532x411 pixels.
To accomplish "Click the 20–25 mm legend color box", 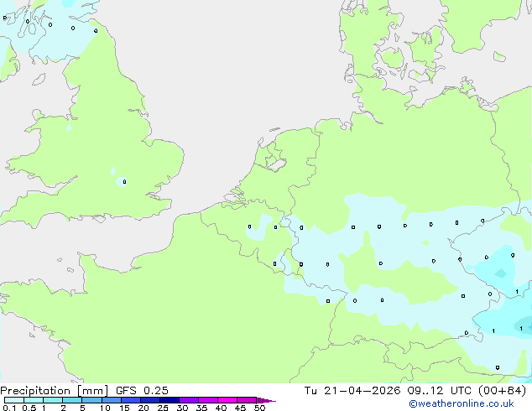I will 150,400.
